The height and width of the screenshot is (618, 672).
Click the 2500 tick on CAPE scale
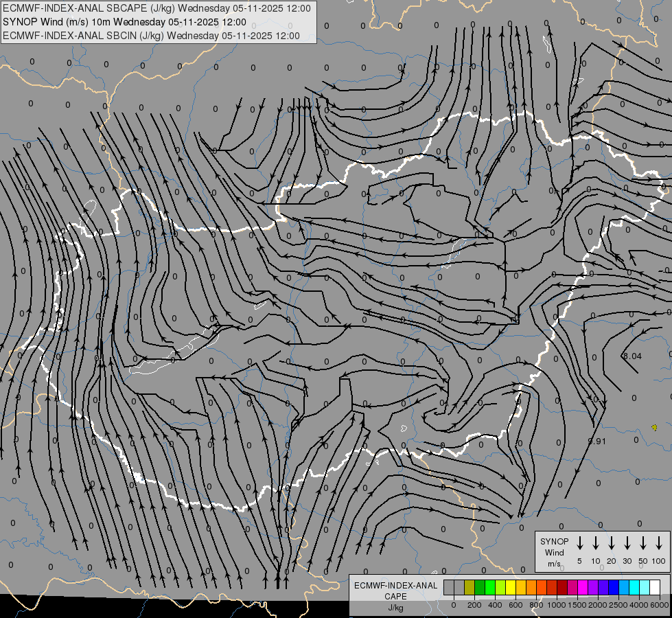[x=618, y=605]
